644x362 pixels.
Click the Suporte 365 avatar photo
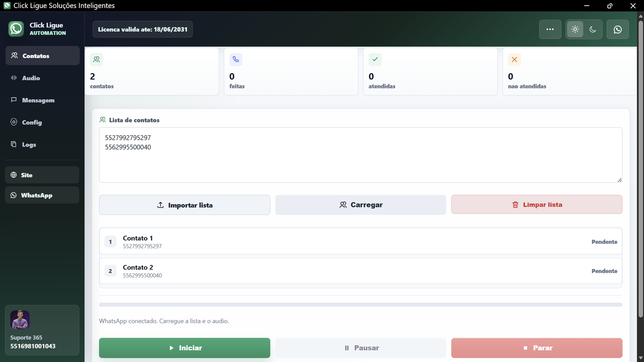[x=20, y=320]
